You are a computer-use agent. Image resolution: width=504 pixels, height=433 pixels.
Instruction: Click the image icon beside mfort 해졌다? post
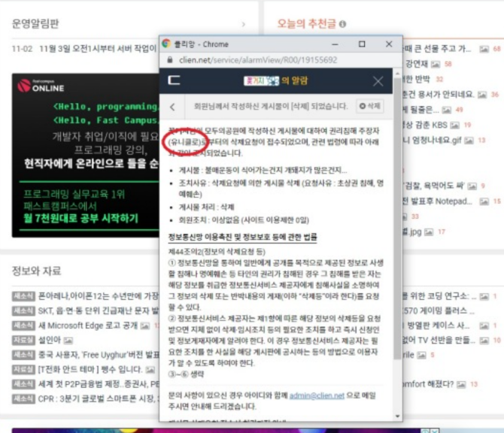(461, 384)
